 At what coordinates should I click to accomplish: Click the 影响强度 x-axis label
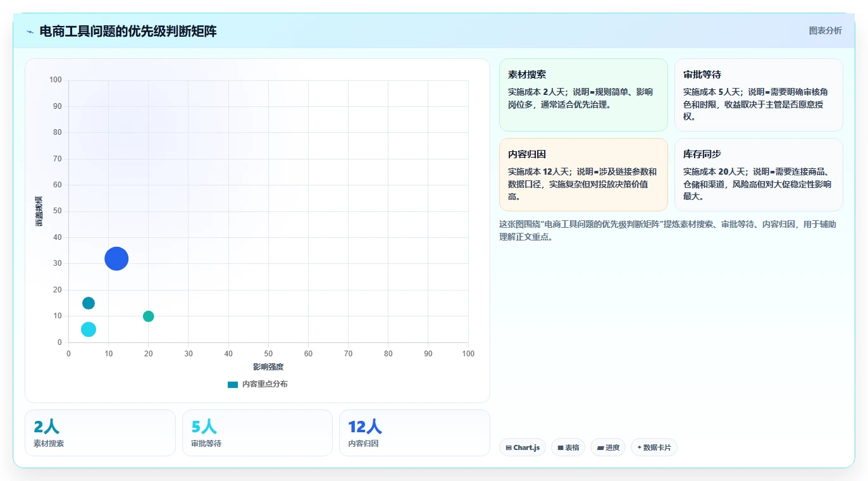(268, 367)
